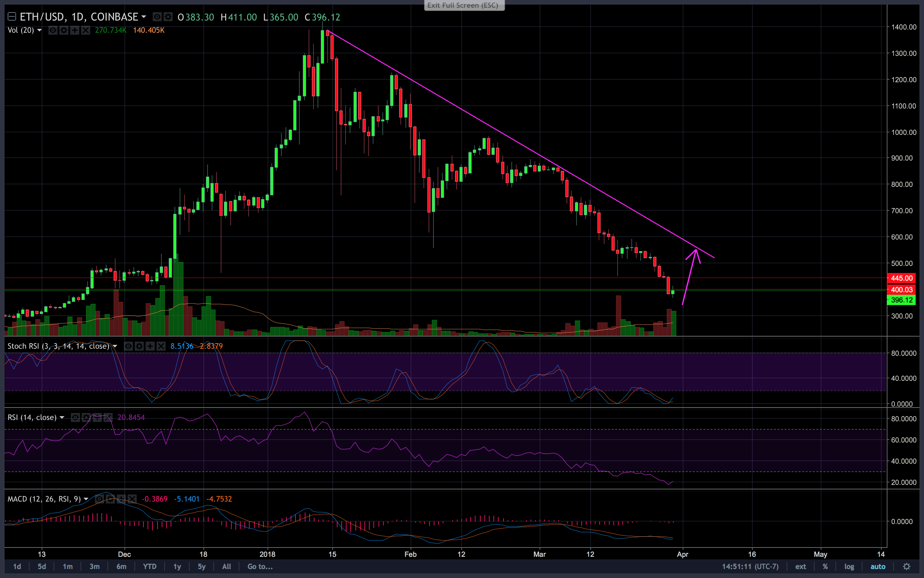Click the 1400.00 price axis label
The height and width of the screenshot is (578, 924).
(x=904, y=27)
